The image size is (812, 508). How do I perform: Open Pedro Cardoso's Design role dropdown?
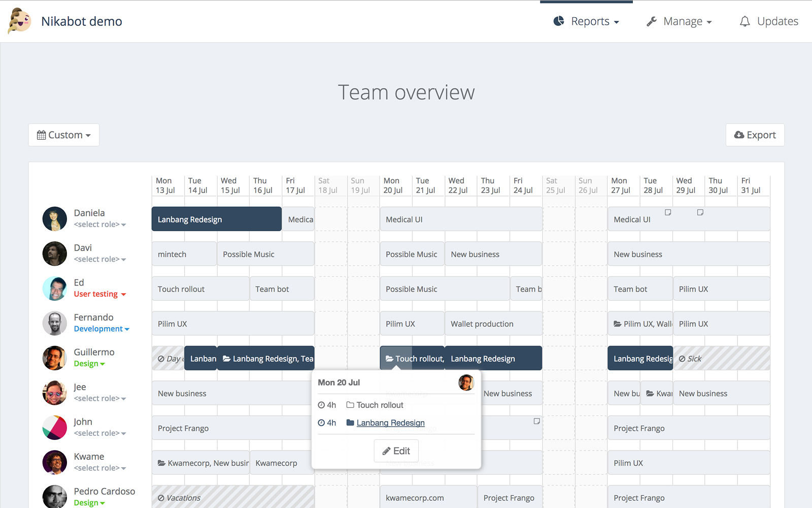89,502
